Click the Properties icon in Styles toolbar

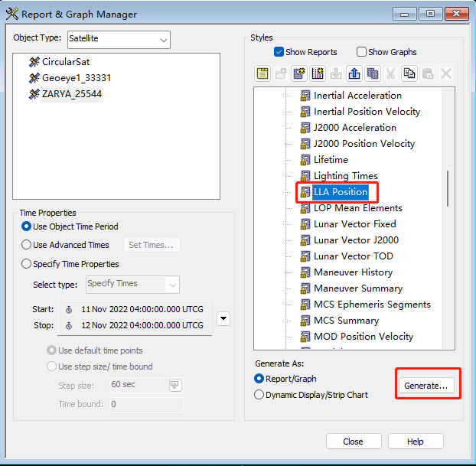[x=262, y=73]
